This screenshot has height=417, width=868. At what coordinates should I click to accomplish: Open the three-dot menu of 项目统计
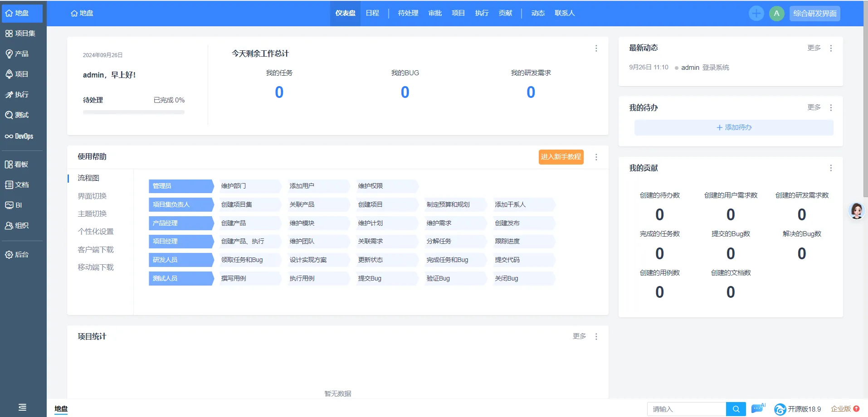(596, 337)
